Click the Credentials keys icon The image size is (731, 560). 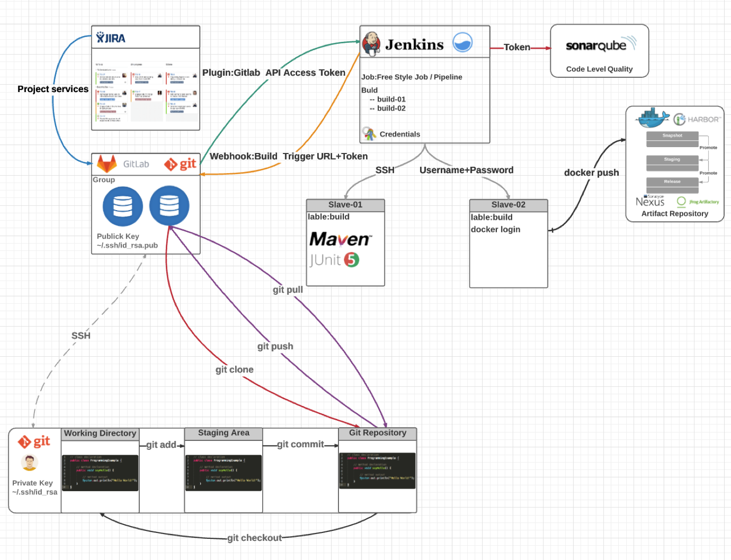click(368, 133)
